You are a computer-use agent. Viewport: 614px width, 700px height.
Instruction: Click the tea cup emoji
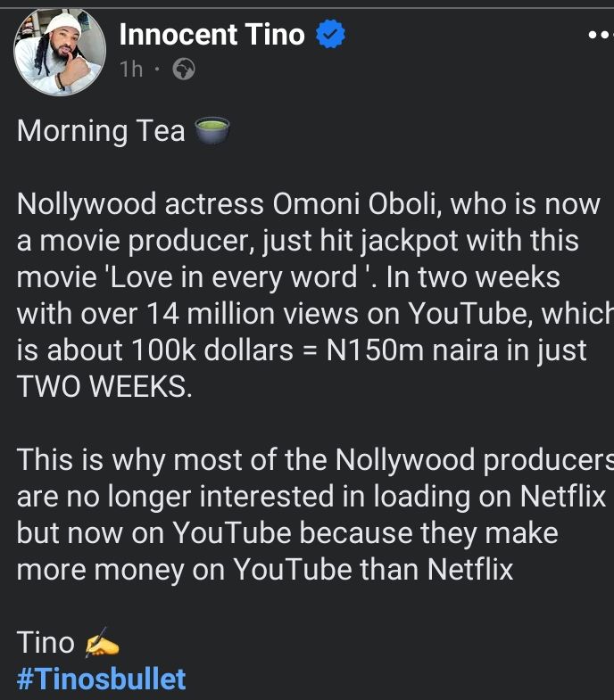(x=212, y=131)
